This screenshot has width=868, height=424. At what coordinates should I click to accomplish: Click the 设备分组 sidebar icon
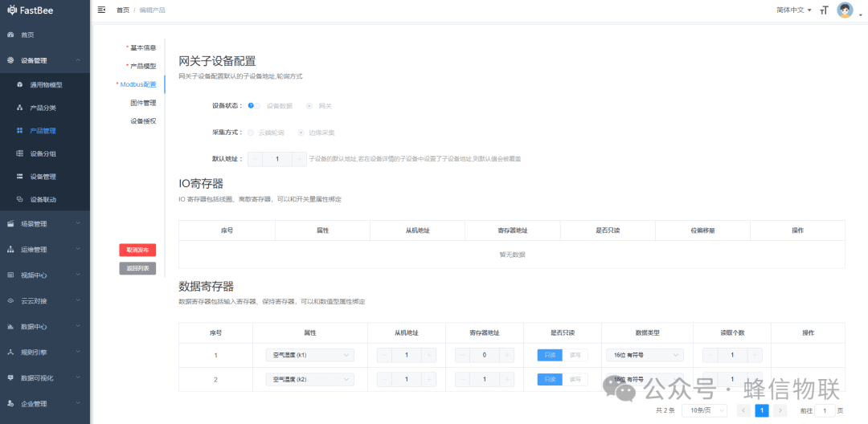pyautogui.click(x=19, y=153)
